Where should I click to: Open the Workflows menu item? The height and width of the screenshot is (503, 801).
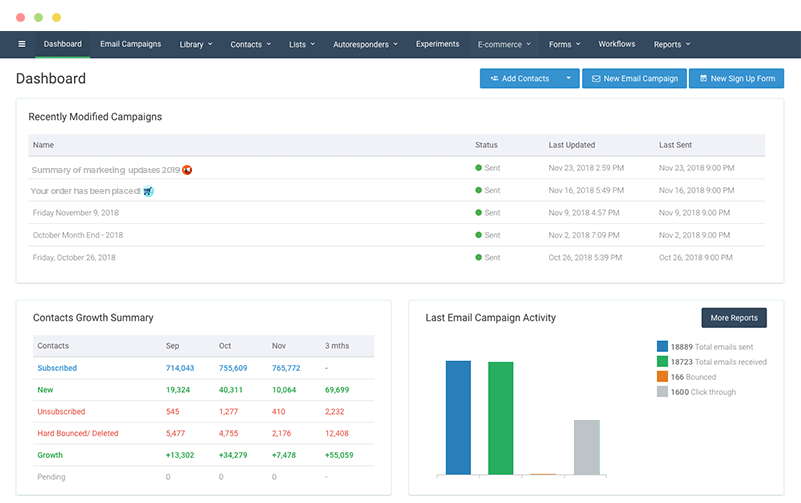click(616, 44)
